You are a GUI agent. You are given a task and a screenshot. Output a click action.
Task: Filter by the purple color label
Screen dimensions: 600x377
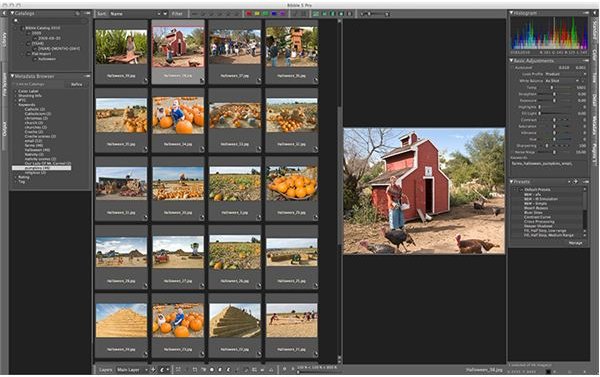point(282,14)
